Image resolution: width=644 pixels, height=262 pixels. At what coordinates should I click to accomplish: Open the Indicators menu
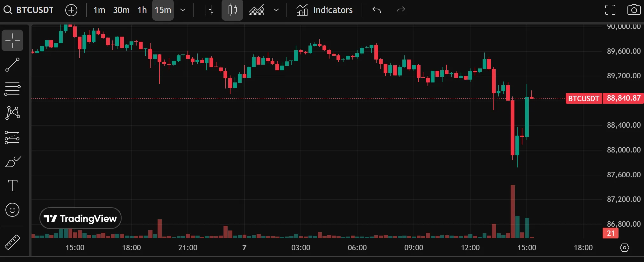[x=324, y=10]
